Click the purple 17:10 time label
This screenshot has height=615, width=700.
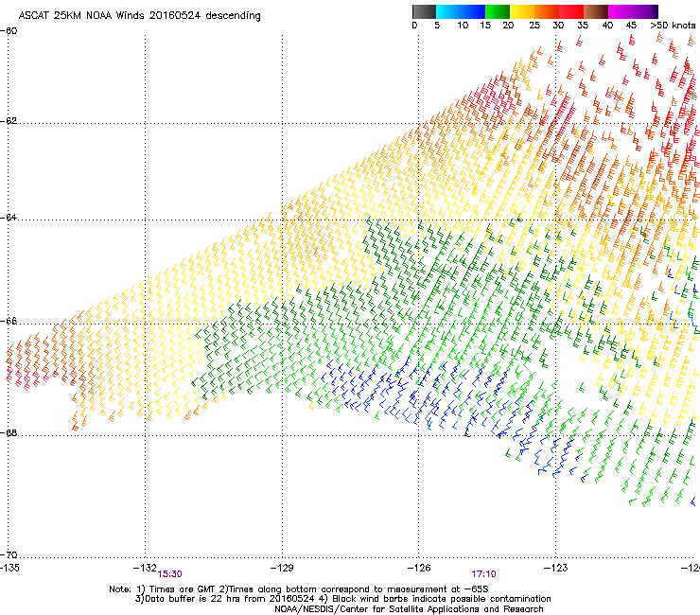click(483, 574)
